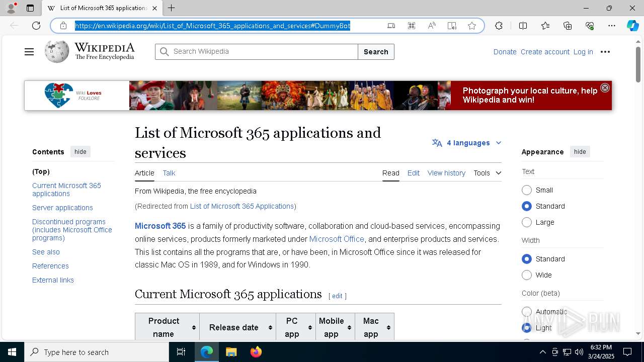Open Windows Start menu
This screenshot has height=362, width=644.
[x=12, y=352]
